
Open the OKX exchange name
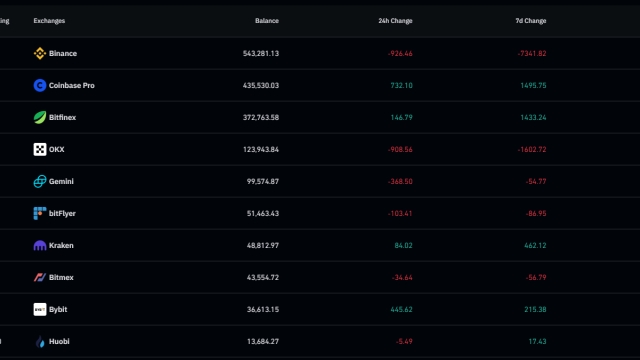[x=57, y=149]
